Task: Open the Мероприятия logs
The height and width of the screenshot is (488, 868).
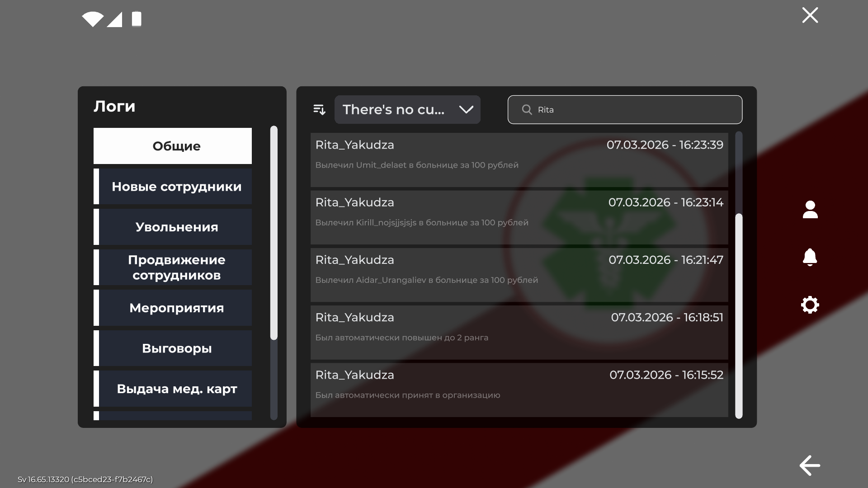Action: coord(173,308)
